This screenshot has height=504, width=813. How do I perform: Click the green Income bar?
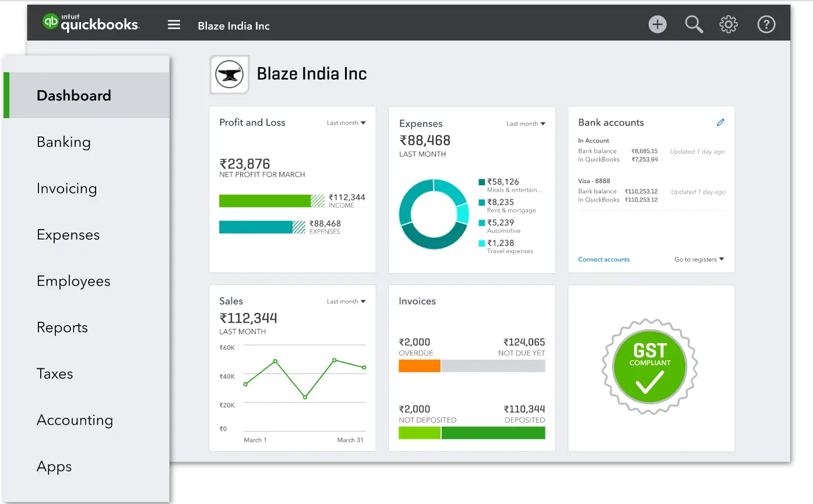pyautogui.click(x=272, y=200)
